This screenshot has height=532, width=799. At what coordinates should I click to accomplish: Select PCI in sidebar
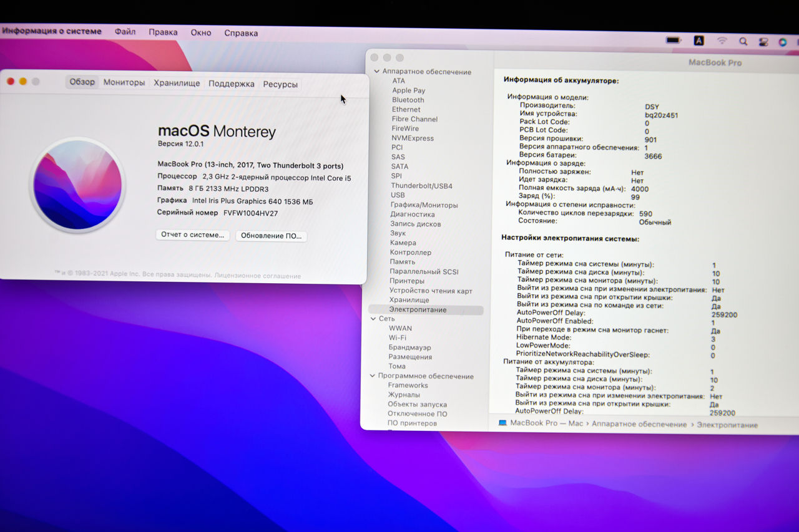[x=397, y=147]
